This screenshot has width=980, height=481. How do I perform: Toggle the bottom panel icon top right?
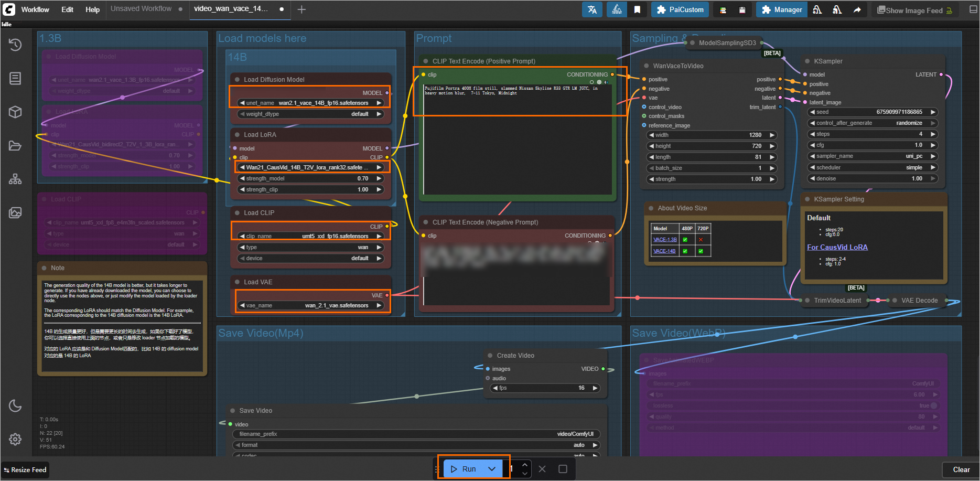973,9
